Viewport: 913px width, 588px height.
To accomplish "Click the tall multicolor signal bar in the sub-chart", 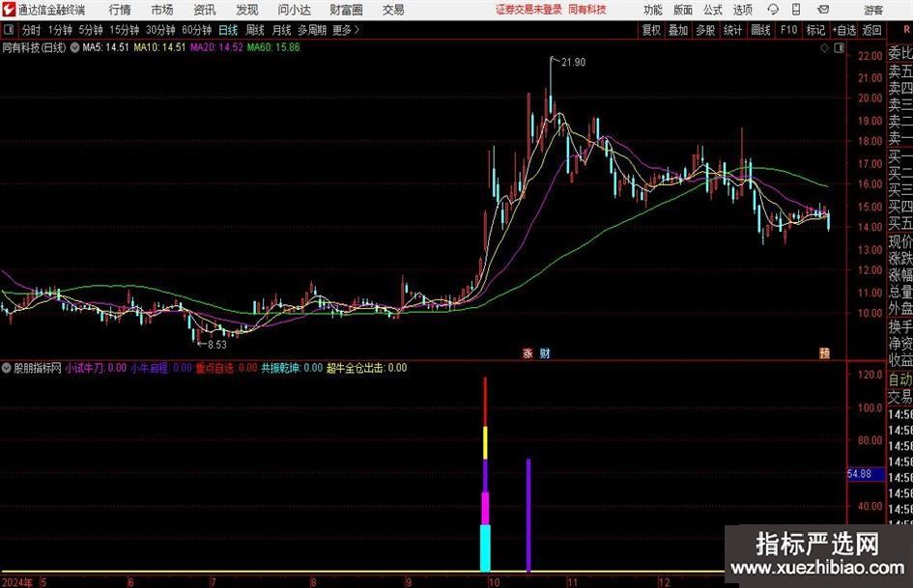I will [485, 474].
